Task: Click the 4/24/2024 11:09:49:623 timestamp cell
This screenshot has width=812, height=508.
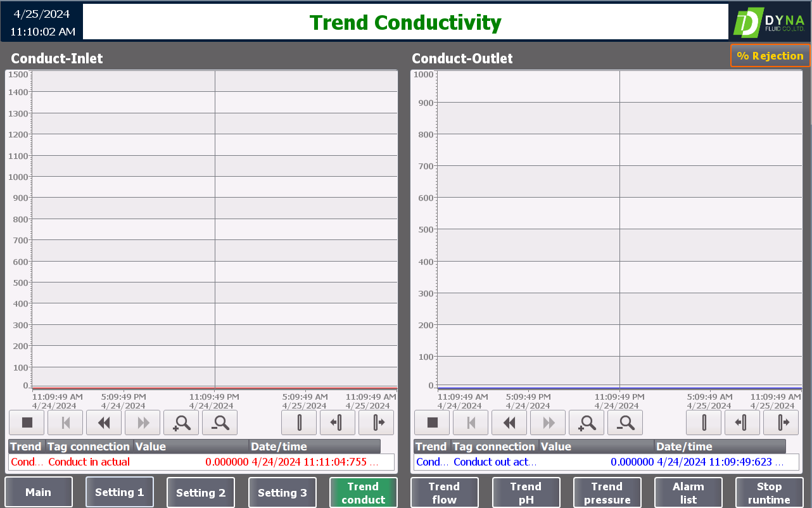Action: [720, 462]
